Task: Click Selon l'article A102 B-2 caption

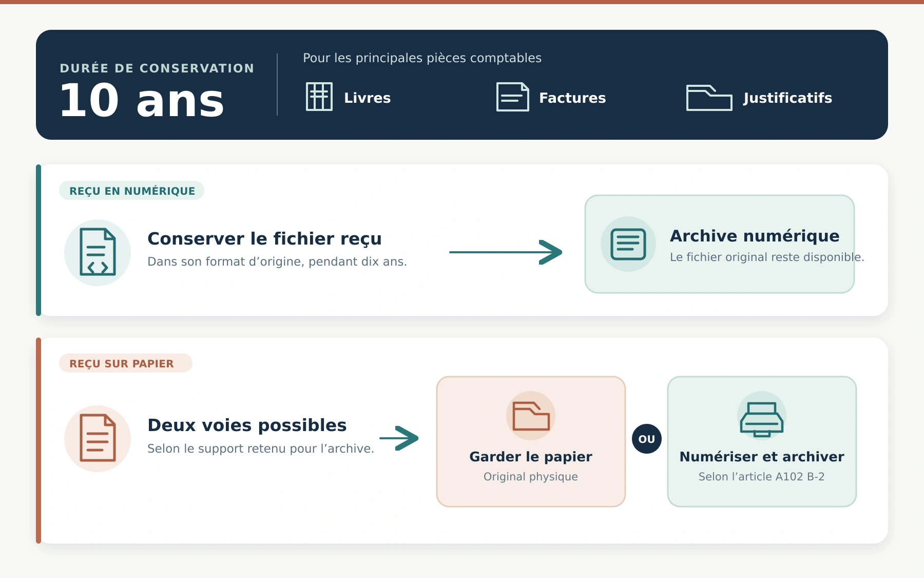Action: (x=762, y=477)
